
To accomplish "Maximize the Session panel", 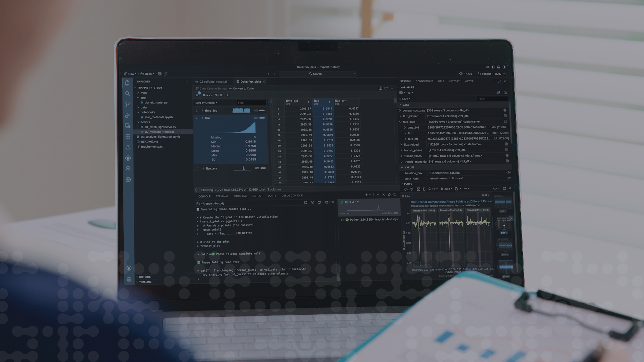I will (x=499, y=81).
